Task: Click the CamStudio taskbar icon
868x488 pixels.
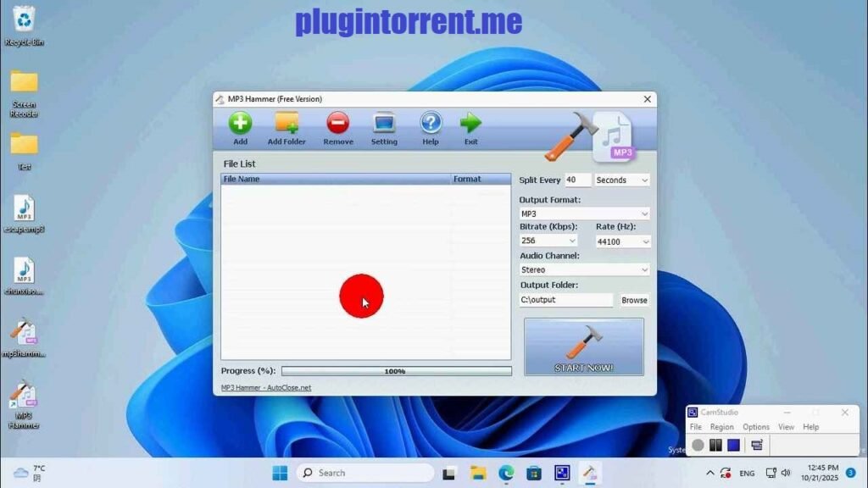Action: pyautogui.click(x=562, y=473)
